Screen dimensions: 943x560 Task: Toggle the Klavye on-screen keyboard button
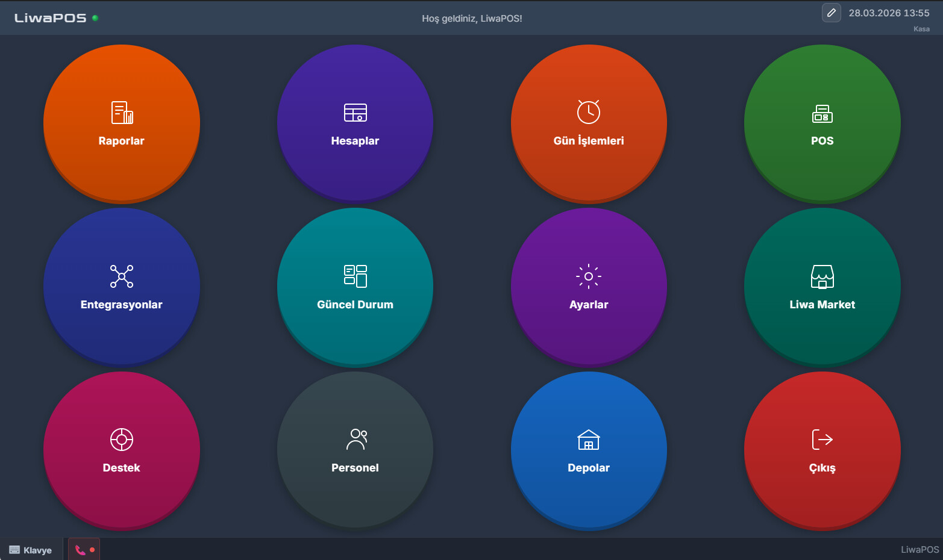[x=31, y=550]
